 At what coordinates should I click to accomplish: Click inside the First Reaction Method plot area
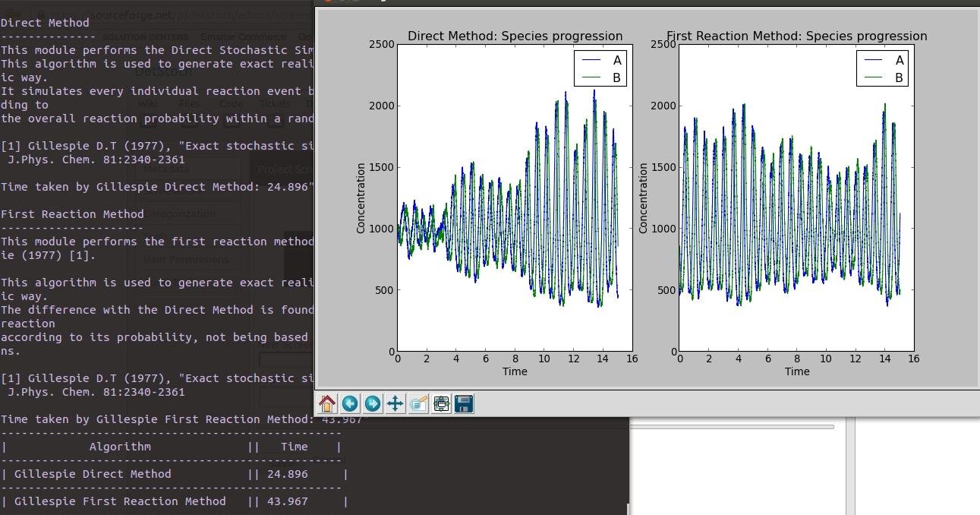click(x=797, y=197)
